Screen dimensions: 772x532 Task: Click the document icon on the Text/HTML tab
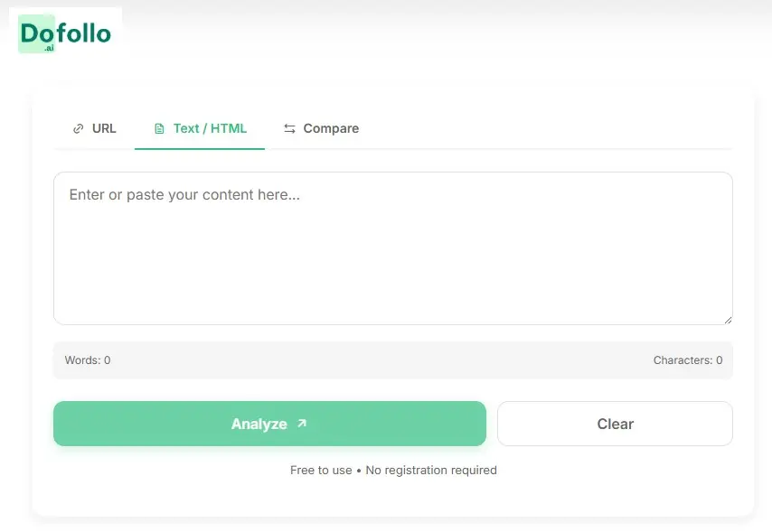tap(159, 128)
